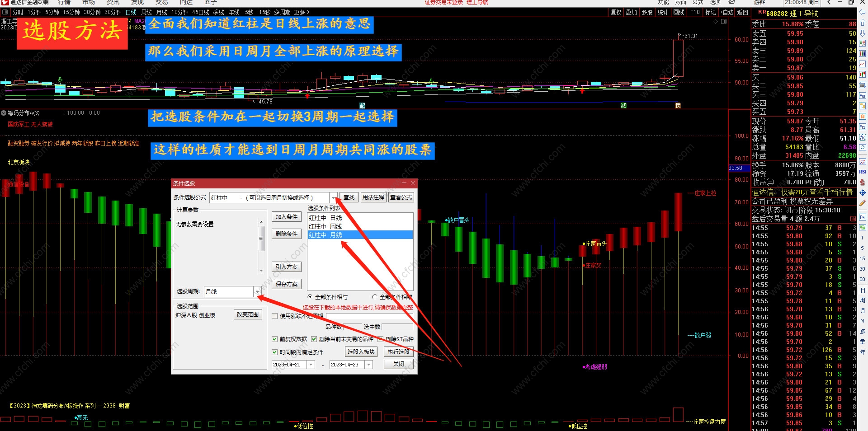Image resolution: width=868 pixels, height=431 pixels.
Task: Click the red trend line chart sidebar icon
Action: click(863, 64)
